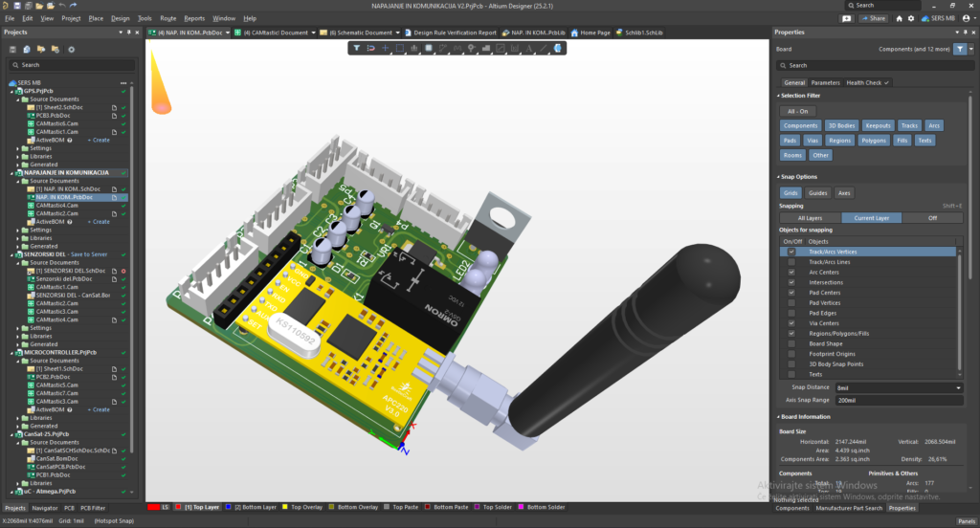This screenshot has height=528, width=980.
Task: Open the Route menu
Action: pos(168,18)
